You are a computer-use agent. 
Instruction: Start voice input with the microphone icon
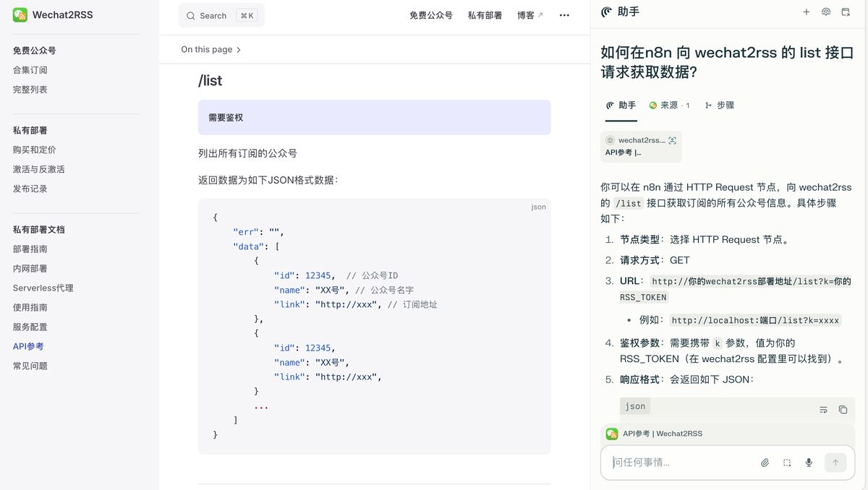(808, 462)
